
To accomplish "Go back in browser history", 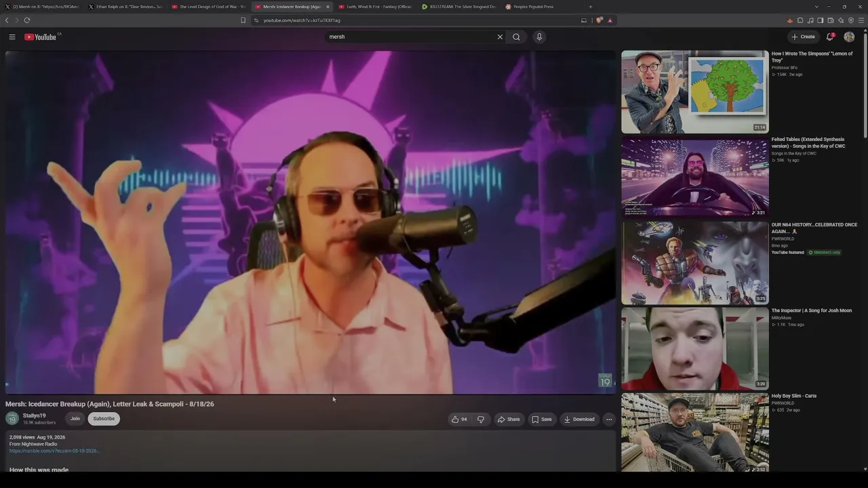I will [7, 20].
